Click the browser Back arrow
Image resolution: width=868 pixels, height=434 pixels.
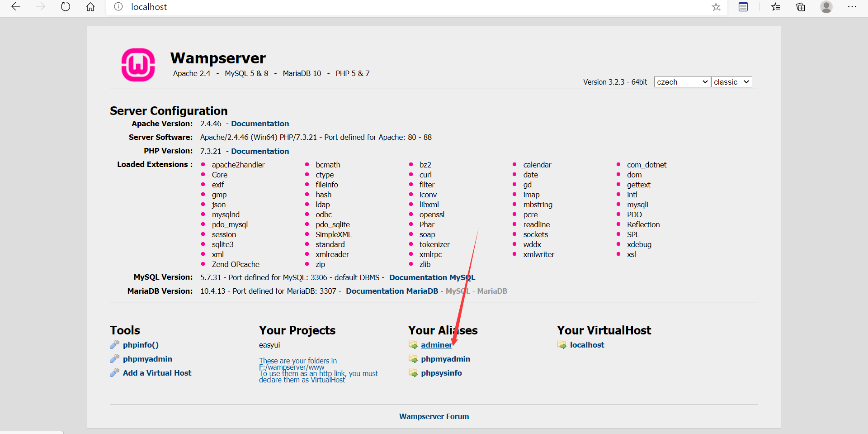tap(16, 7)
